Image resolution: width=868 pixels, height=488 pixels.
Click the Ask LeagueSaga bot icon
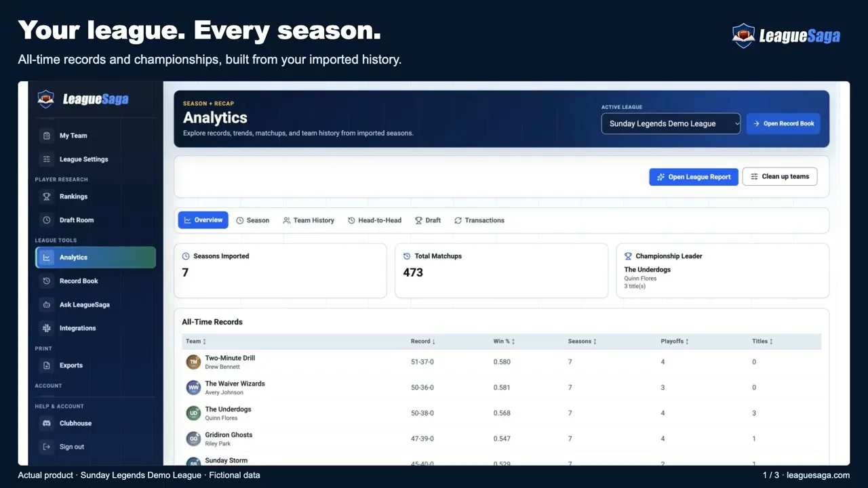pyautogui.click(x=47, y=305)
